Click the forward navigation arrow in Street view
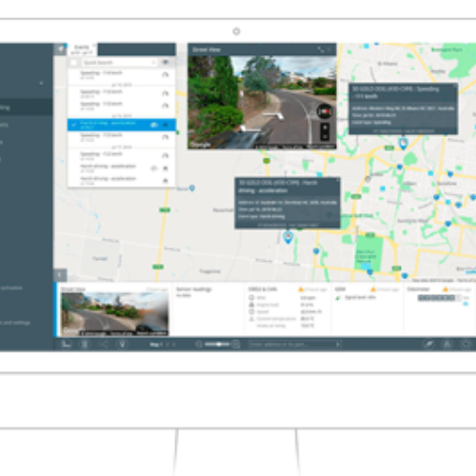Viewport: 476px width, 476px height. tap(273, 115)
